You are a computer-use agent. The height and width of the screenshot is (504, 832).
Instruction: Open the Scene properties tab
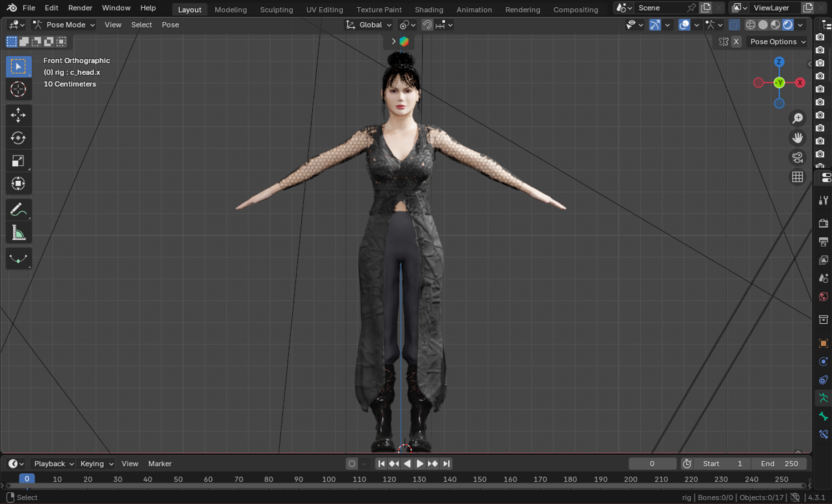click(824, 278)
